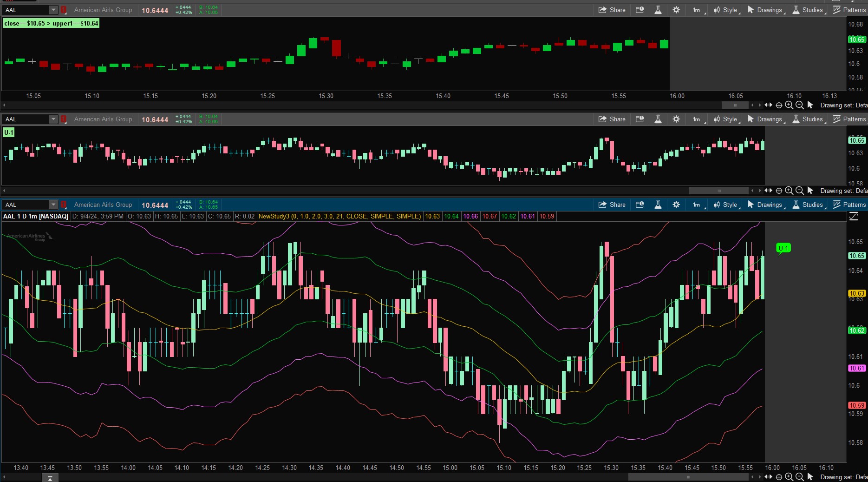Open Drawings menu in top chart toolbar

pyautogui.click(x=766, y=10)
